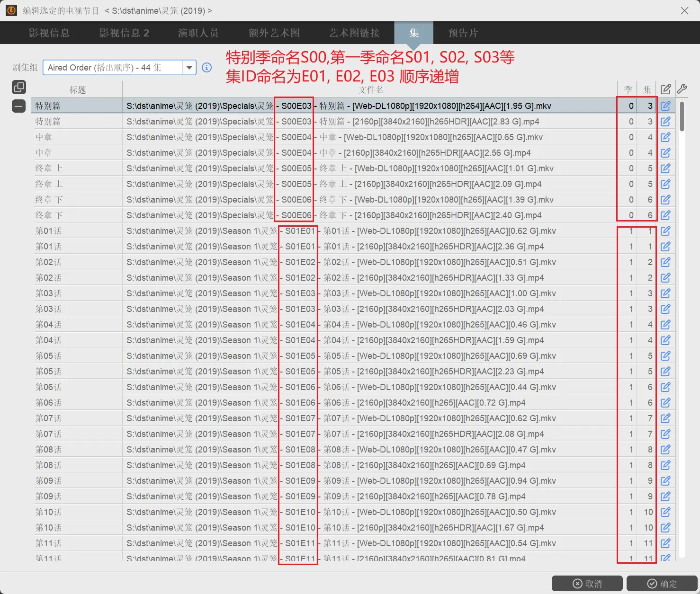The width and height of the screenshot is (700, 594).
Task: Click edit icon for 第01话 Web-DL mkv row
Action: 665,231
